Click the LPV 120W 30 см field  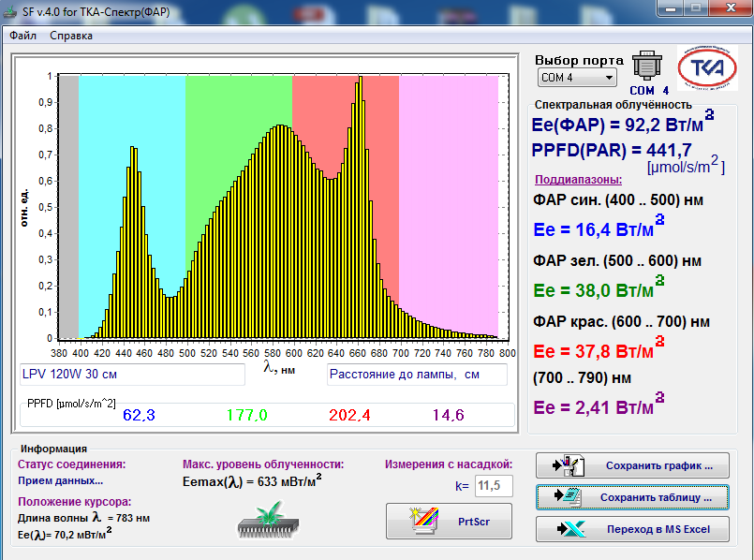[132, 374]
